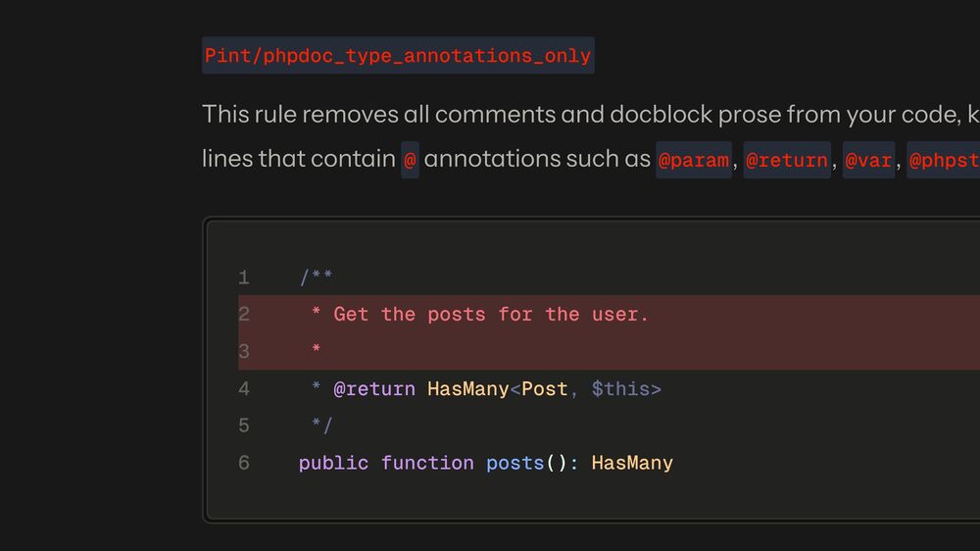Click the Pint/phpdoc_type_annotations_only rule name
This screenshot has width=980, height=551.
click(398, 56)
